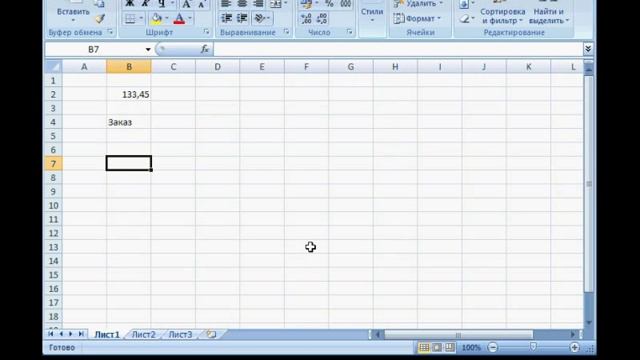This screenshot has width=640, height=360.
Task: Expand the formula bar
Action: (x=588, y=49)
